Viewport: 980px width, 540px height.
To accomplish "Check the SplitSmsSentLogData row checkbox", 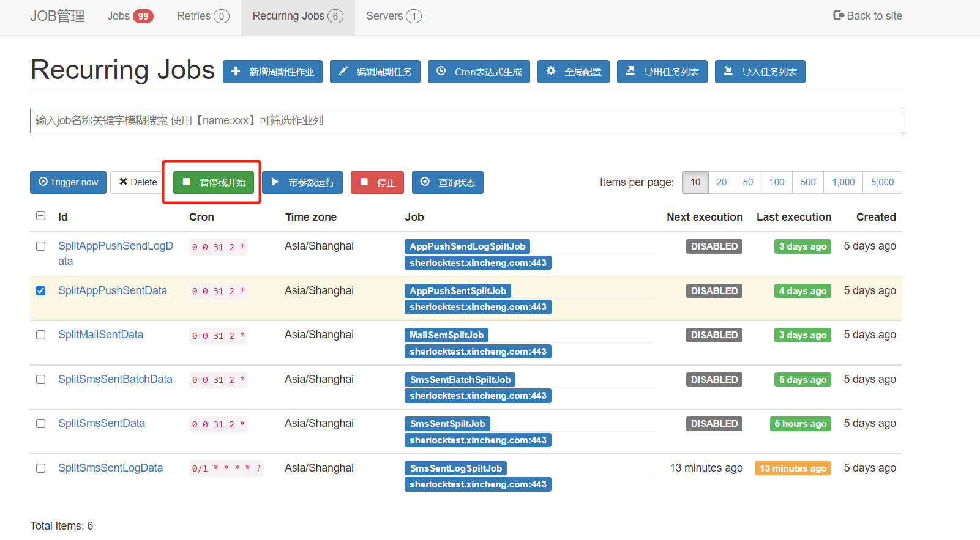I will pos(40,468).
